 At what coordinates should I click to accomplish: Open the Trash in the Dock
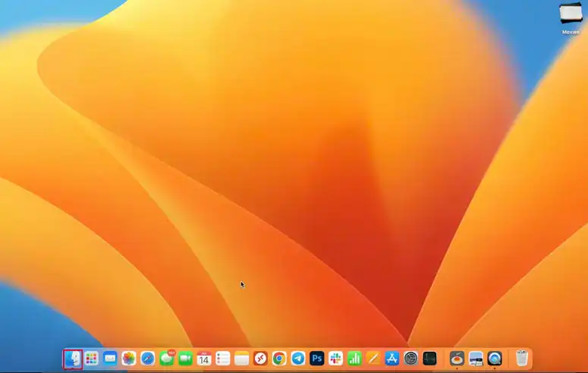(522, 359)
